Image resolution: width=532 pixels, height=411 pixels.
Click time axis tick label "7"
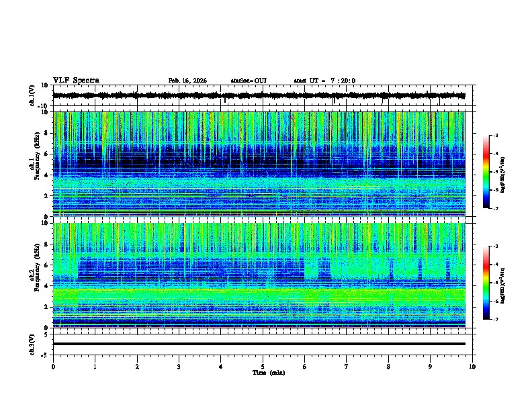click(347, 367)
